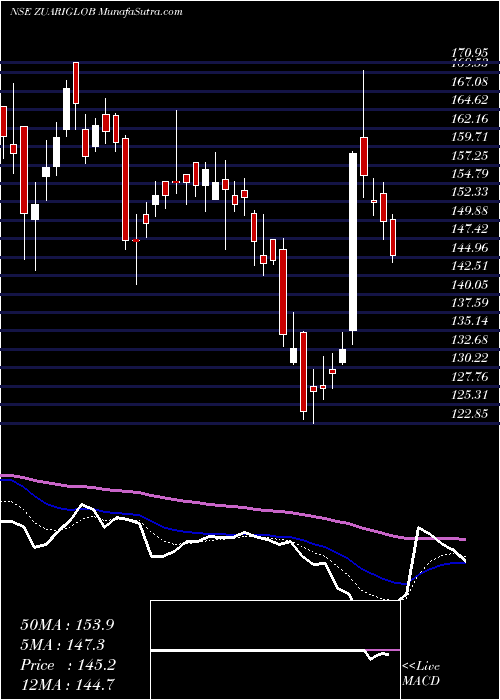This screenshot has width=500, height=700.
Task: Click the <<Live MACD label
Action: click(x=421, y=674)
